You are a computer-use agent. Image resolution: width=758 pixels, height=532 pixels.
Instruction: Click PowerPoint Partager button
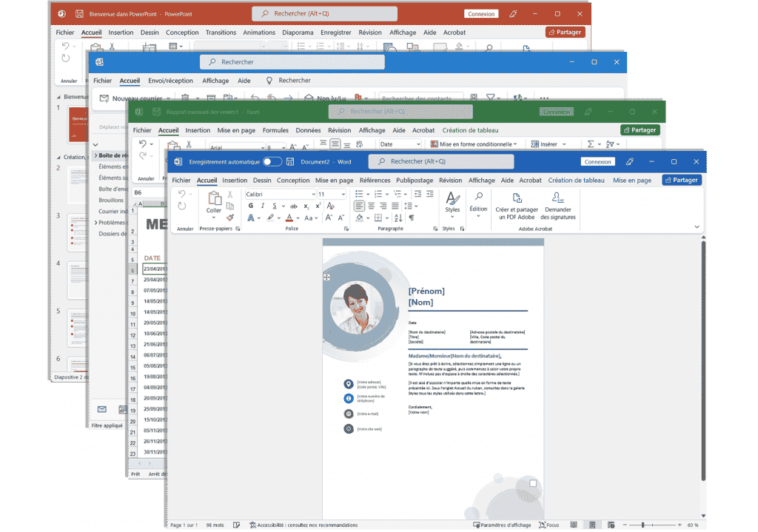coord(565,32)
